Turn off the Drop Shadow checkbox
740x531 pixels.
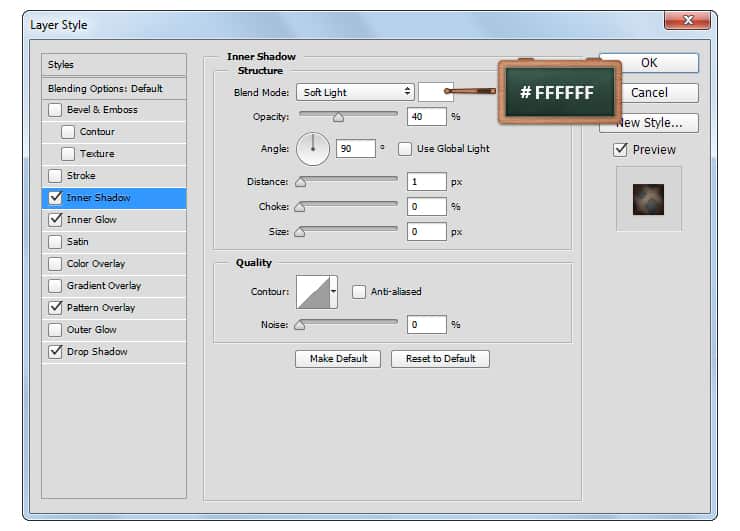pos(55,352)
